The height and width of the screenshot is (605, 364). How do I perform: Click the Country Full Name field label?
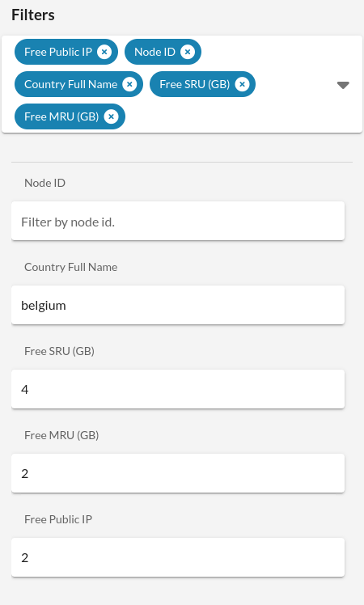coord(70,267)
